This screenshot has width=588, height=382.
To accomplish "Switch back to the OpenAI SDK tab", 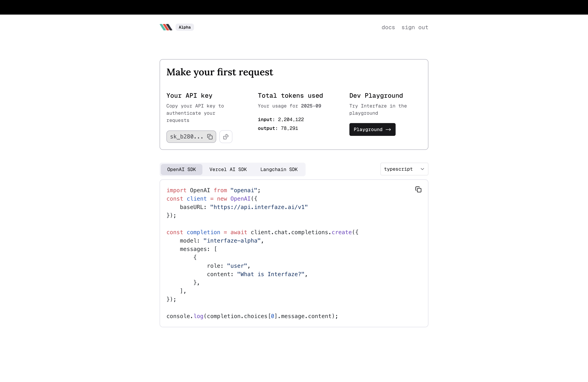I will (181, 169).
